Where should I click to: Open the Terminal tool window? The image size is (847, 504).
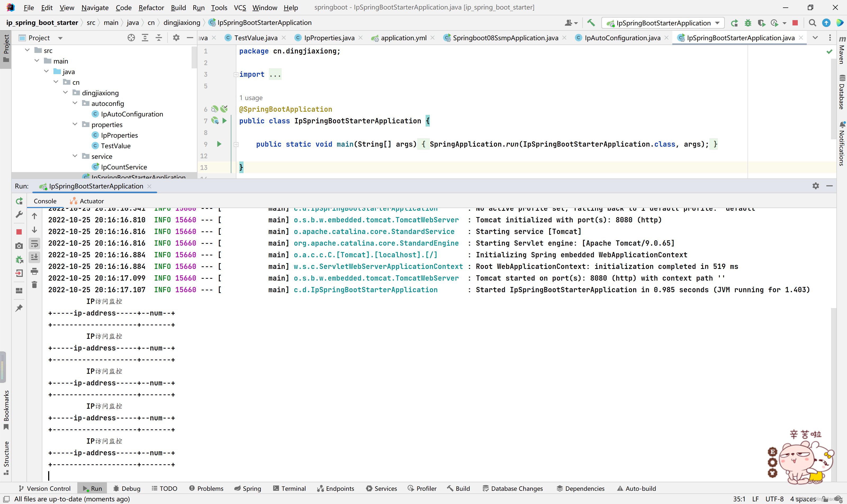(289, 488)
